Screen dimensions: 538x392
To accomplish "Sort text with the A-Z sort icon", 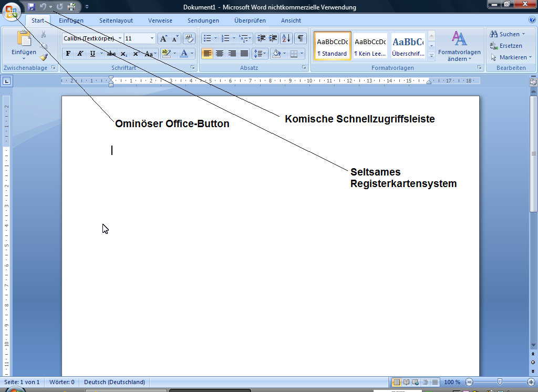I will click(x=286, y=38).
